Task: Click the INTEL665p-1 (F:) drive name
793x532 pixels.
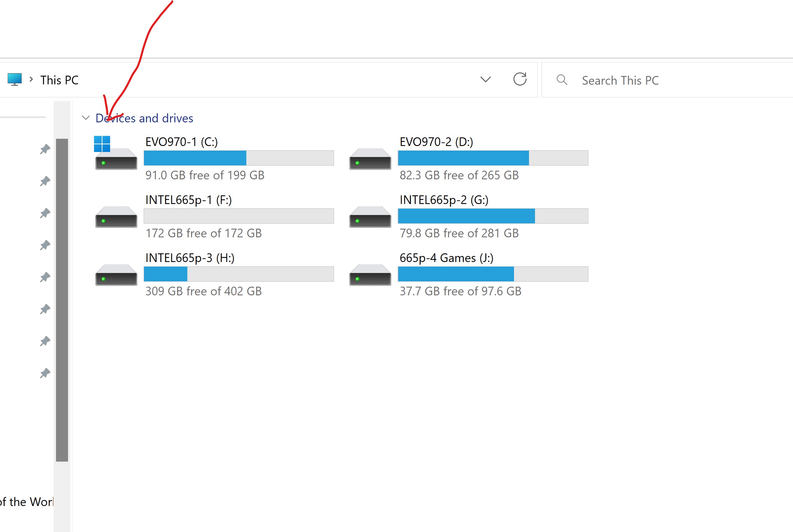Action: pyautogui.click(x=189, y=200)
